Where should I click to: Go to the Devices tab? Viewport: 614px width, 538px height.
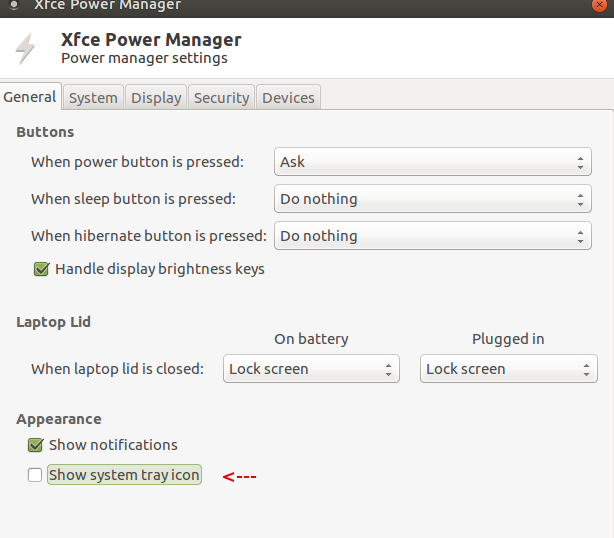(x=288, y=97)
